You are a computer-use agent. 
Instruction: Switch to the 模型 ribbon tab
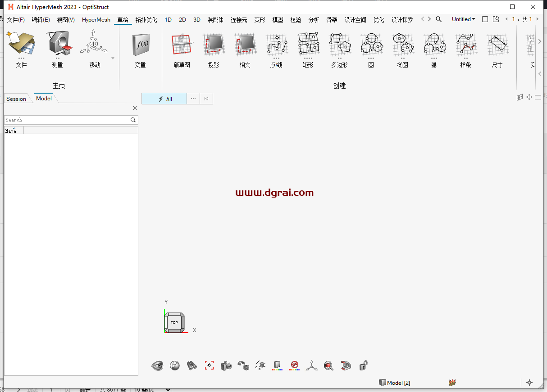point(278,20)
